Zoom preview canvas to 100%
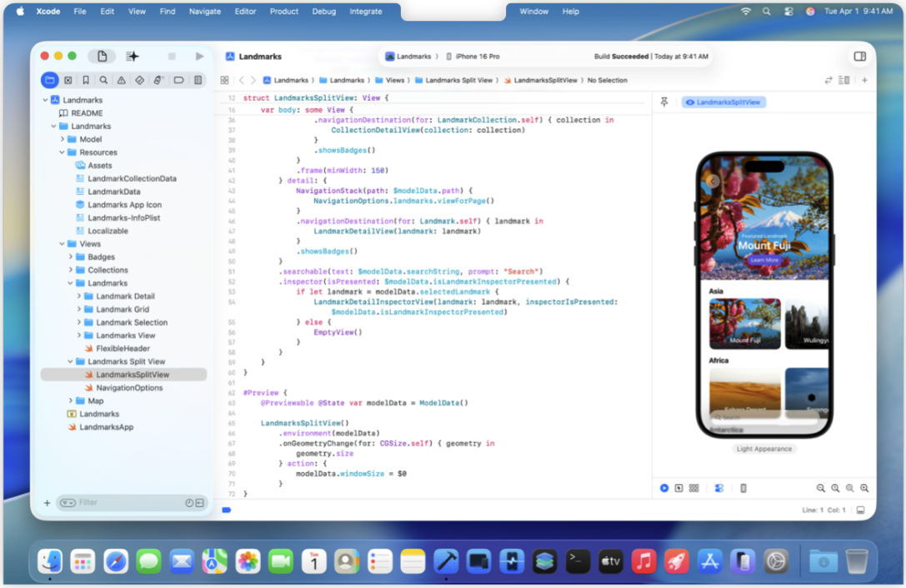This screenshot has height=588, width=906. [x=835, y=488]
